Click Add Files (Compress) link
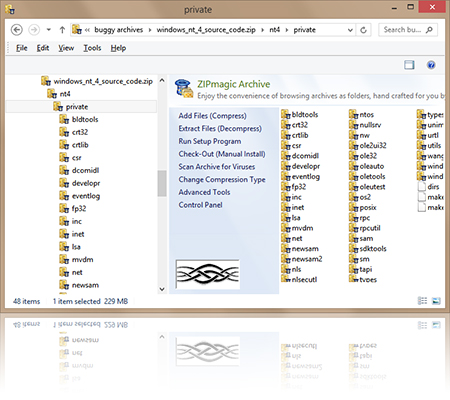Viewport: 450px width, 400px height. tap(212, 116)
